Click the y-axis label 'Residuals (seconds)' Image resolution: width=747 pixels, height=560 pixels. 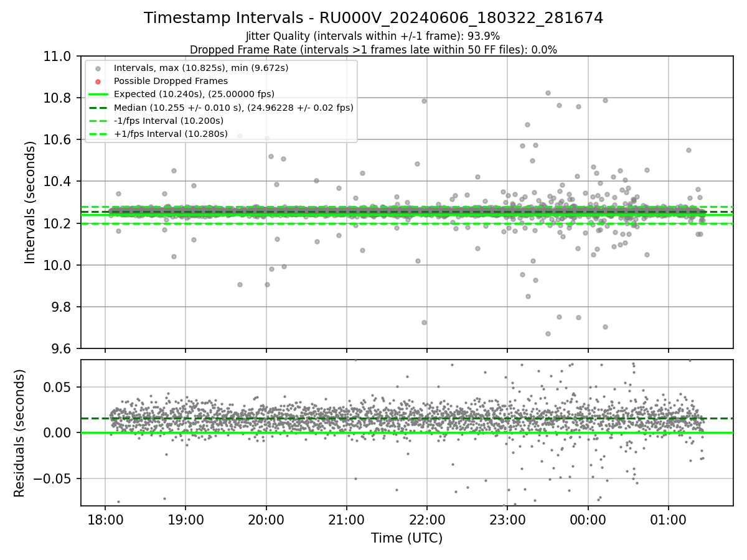(19, 433)
